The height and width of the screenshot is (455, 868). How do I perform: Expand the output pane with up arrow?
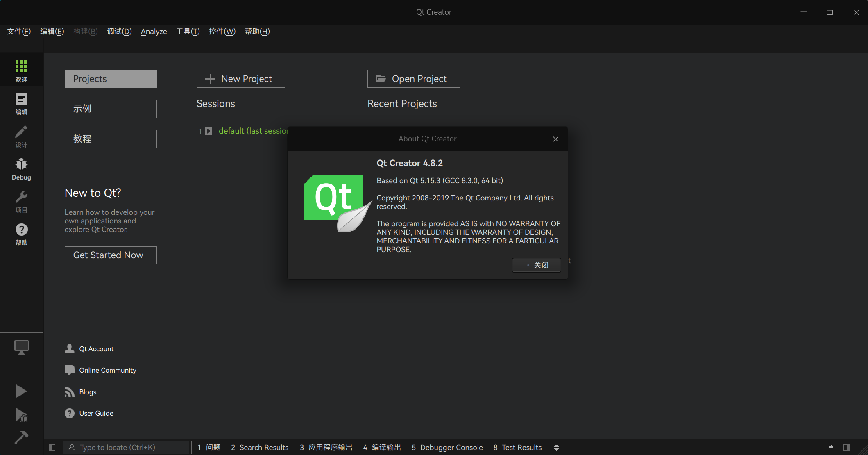(831, 447)
